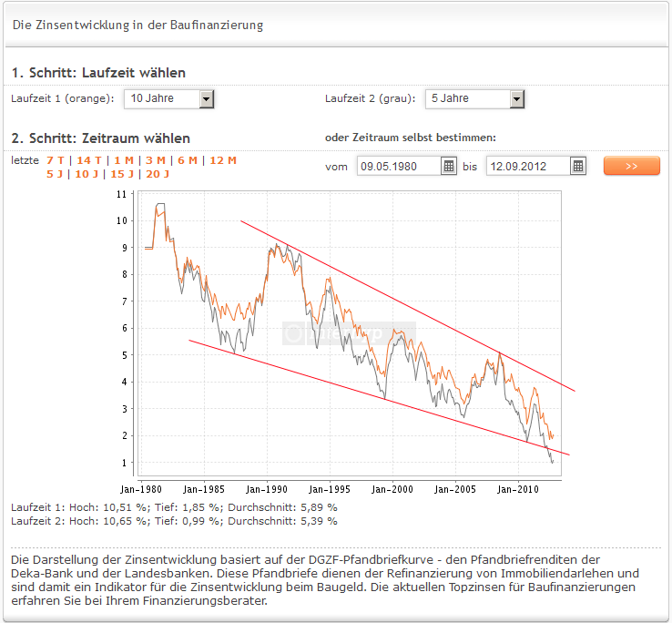This screenshot has height=623, width=672.
Task: Select the 14 T time range
Action: pos(89,160)
